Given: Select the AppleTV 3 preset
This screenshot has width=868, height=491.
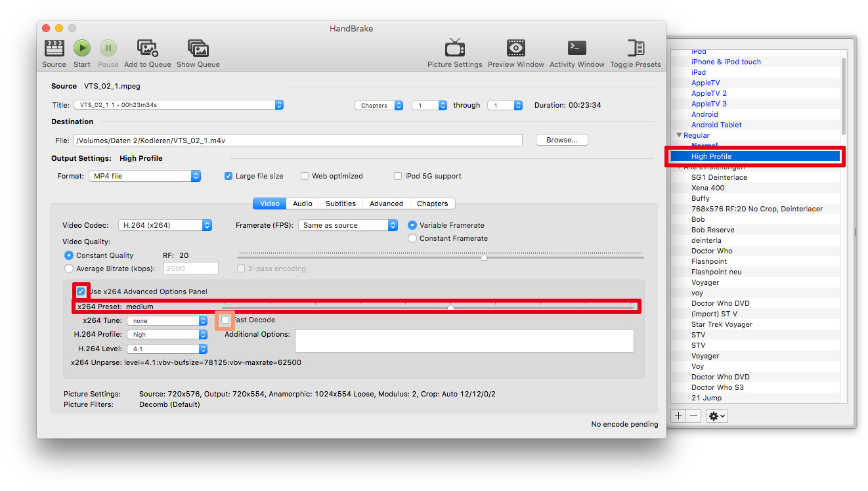Looking at the screenshot, I should tap(708, 104).
